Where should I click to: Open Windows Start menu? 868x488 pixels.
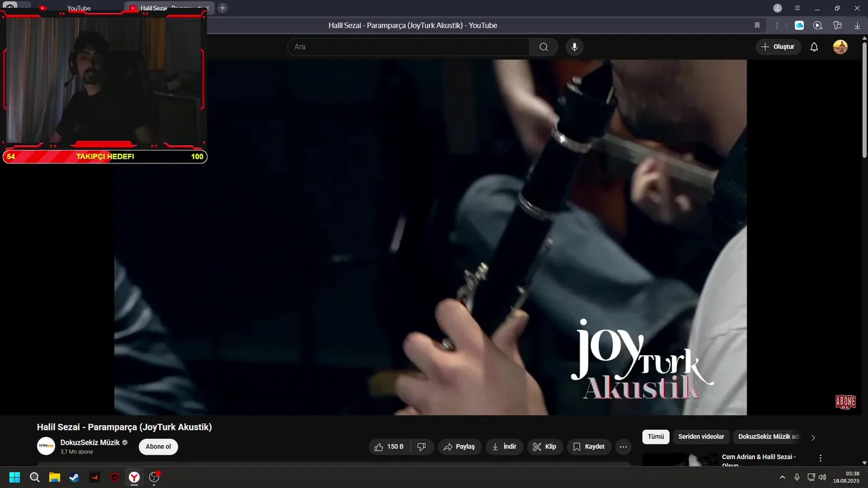click(x=14, y=477)
